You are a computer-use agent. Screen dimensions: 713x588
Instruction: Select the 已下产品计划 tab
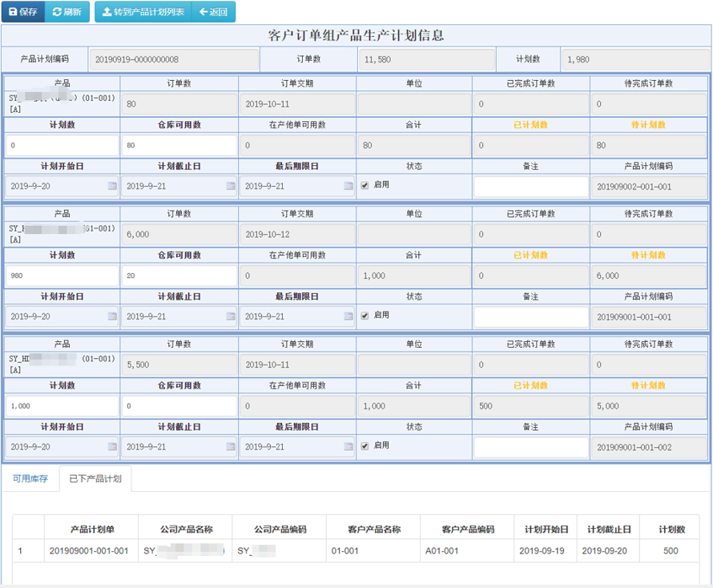(x=95, y=479)
